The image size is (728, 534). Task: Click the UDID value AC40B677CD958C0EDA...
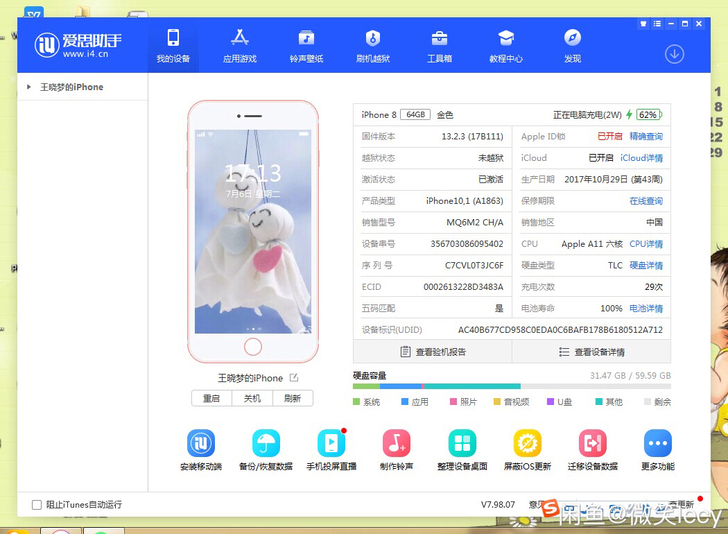(560, 330)
